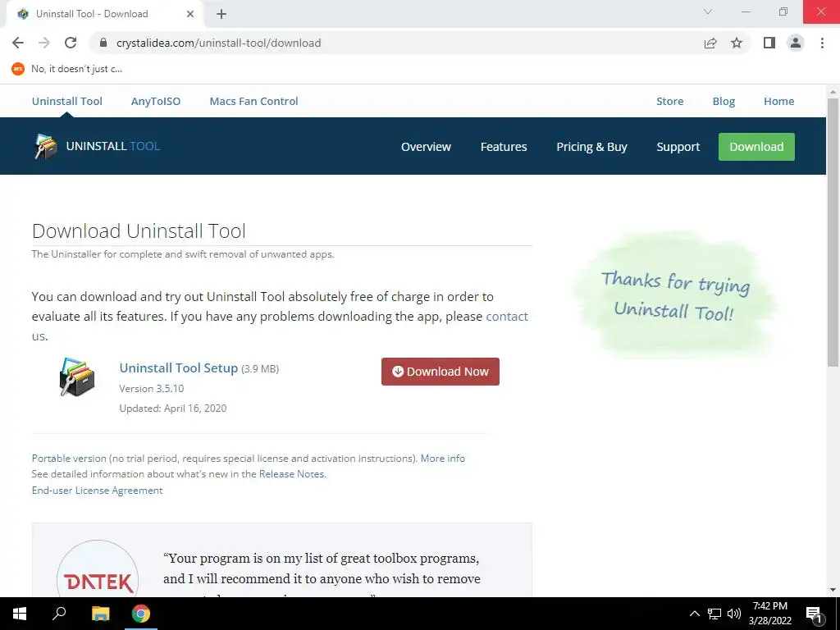
Task: Click the browser forward arrow
Action: point(44,43)
